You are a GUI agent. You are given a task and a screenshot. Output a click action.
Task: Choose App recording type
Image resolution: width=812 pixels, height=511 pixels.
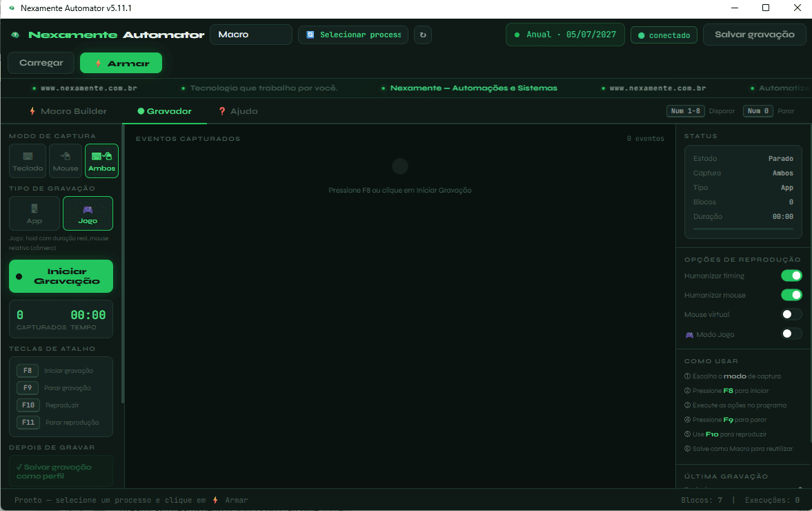(x=34, y=213)
